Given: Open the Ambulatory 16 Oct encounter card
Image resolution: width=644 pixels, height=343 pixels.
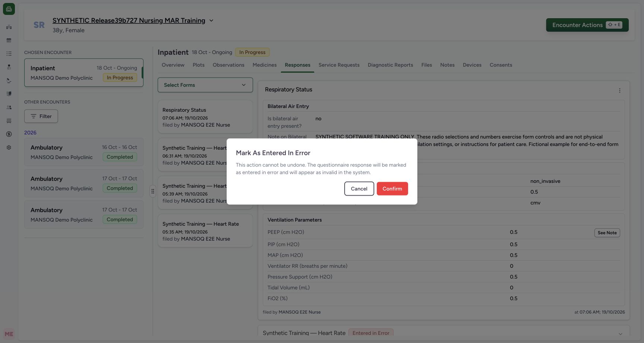Looking at the screenshot, I should (84, 152).
